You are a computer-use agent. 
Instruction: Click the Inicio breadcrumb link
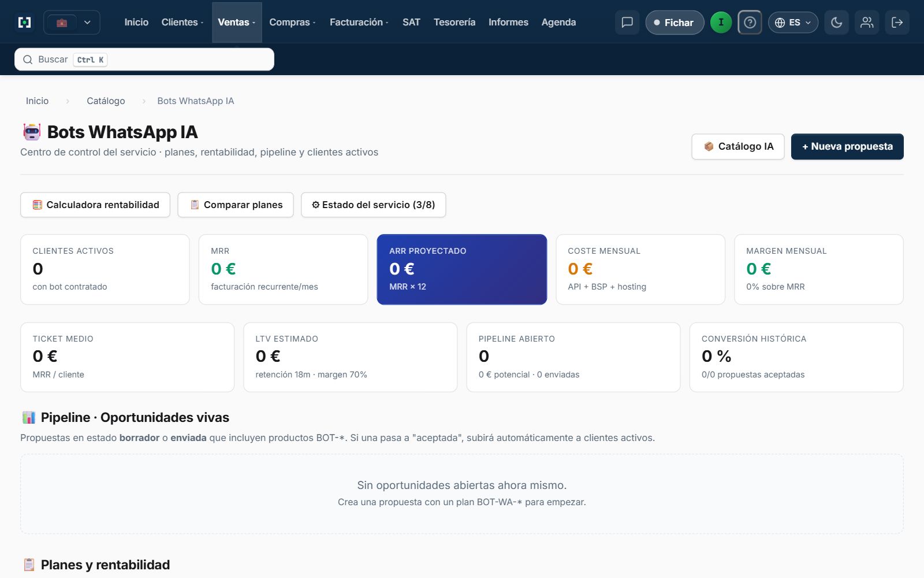(x=37, y=101)
